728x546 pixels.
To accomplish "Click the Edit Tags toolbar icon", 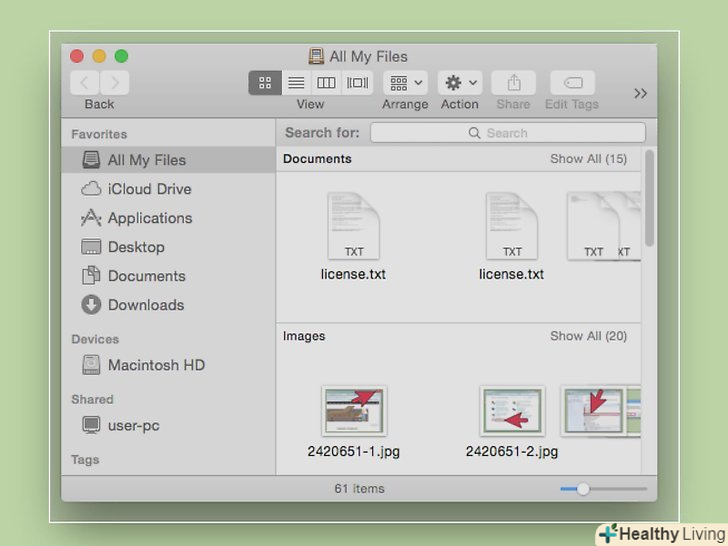I will point(572,83).
